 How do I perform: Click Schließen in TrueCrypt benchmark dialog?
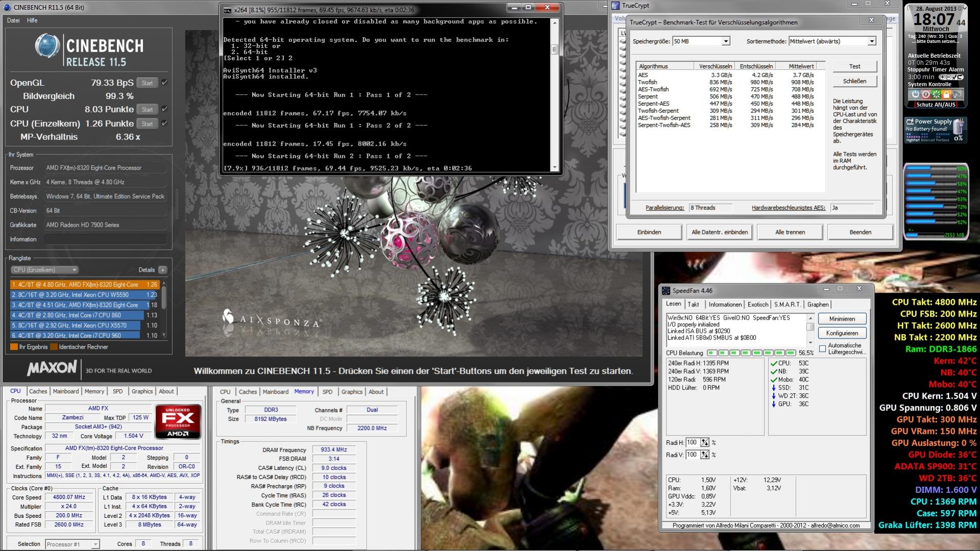[x=854, y=81]
